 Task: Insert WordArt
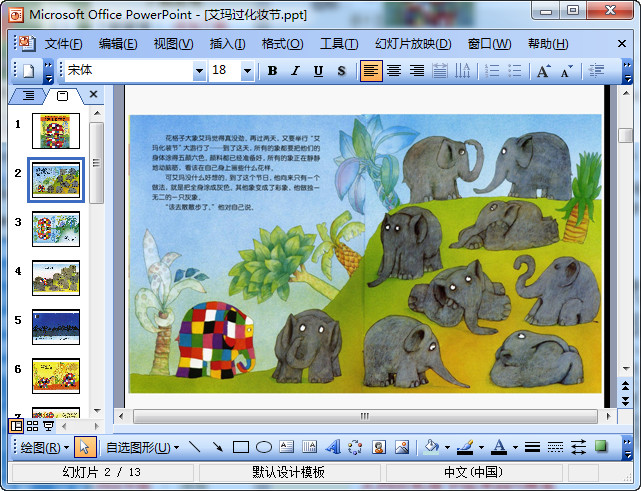pyautogui.click(x=333, y=447)
